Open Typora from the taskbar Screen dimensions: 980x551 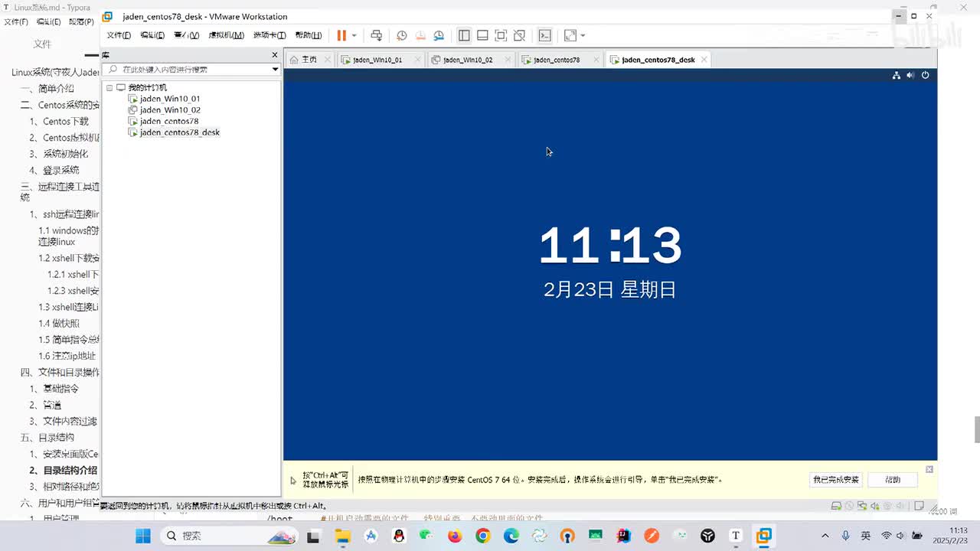tap(736, 536)
